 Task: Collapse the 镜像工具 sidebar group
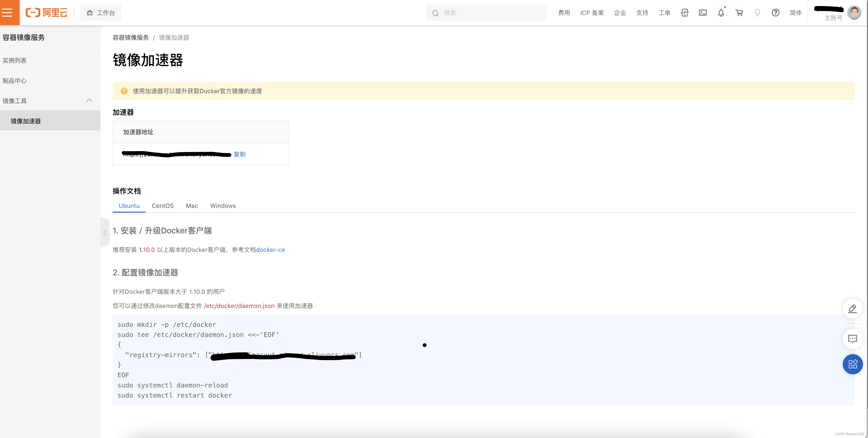pyautogui.click(x=89, y=101)
